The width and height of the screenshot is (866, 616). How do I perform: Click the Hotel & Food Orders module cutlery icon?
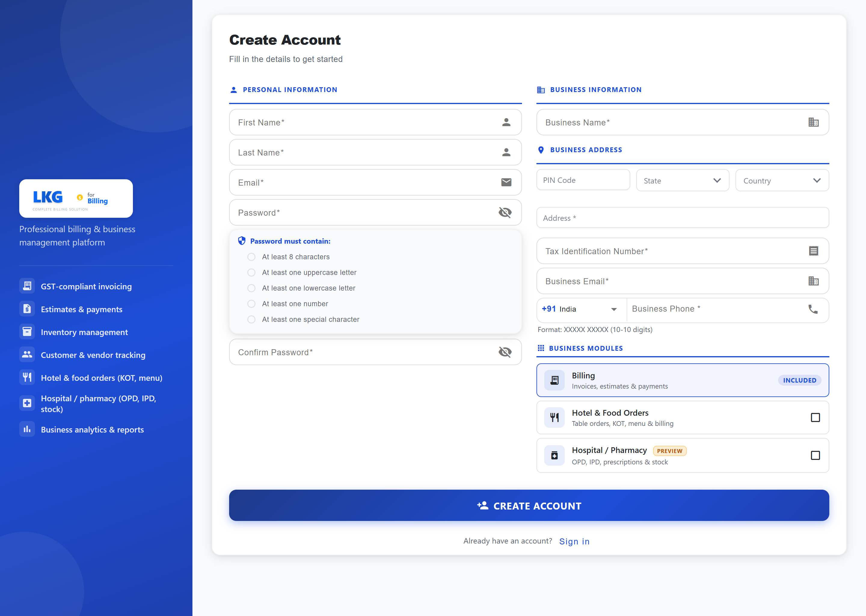[554, 417]
